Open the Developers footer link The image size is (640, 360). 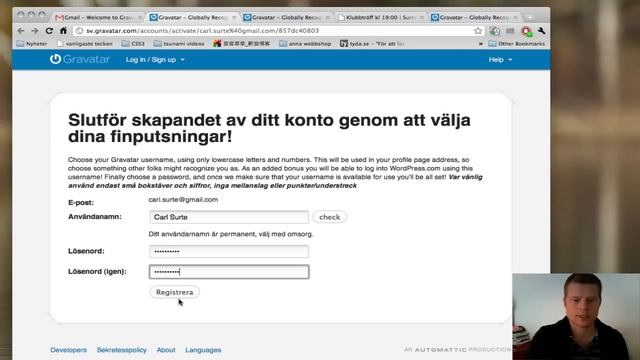coord(69,350)
